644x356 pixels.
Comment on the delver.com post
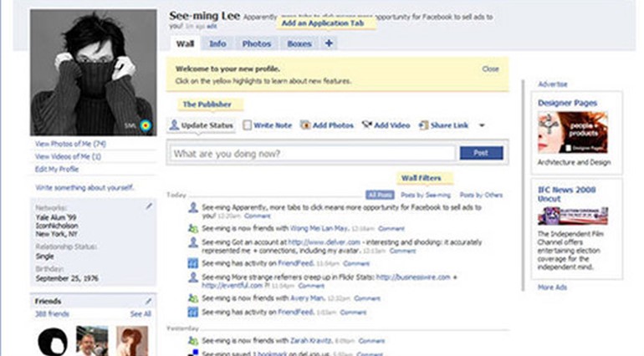(x=402, y=251)
